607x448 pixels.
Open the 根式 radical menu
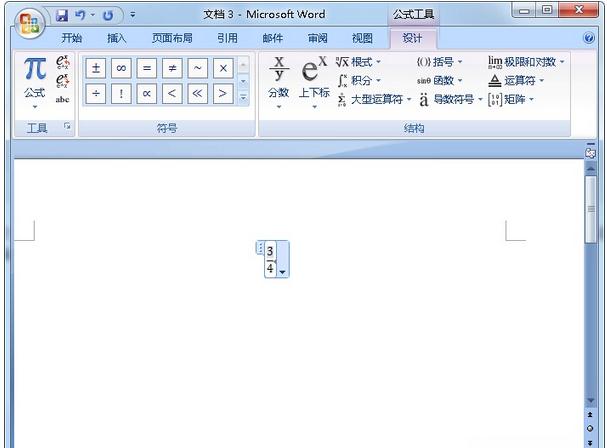coord(358,62)
